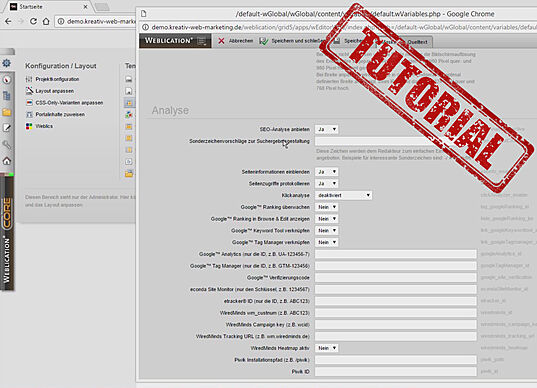This screenshot has height=388, width=537.
Task: Click the red X Abbrechen icon
Action: [221, 41]
